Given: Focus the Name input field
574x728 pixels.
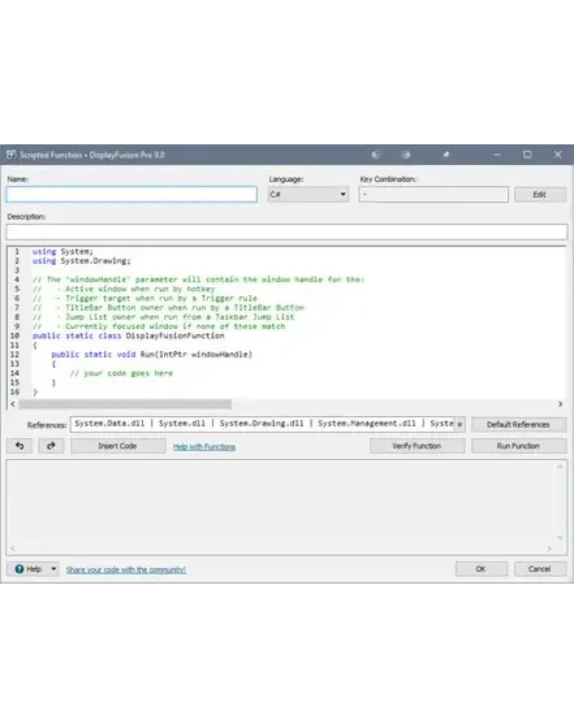Looking at the screenshot, I should pos(131,195).
